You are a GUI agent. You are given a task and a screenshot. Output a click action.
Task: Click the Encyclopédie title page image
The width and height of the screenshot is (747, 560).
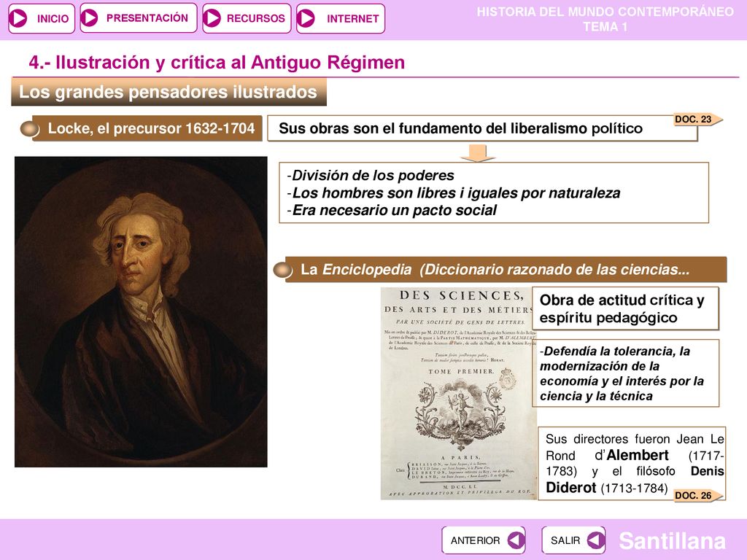[x=458, y=393]
